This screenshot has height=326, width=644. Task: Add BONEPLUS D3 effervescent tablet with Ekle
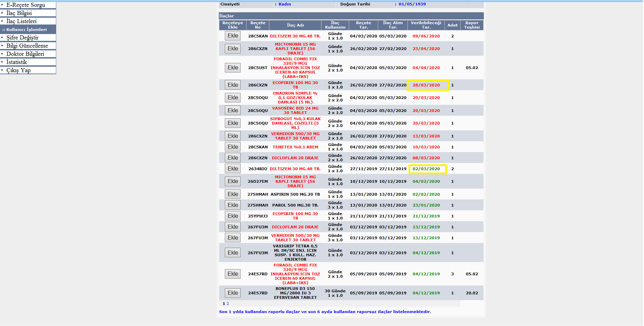tap(233, 293)
